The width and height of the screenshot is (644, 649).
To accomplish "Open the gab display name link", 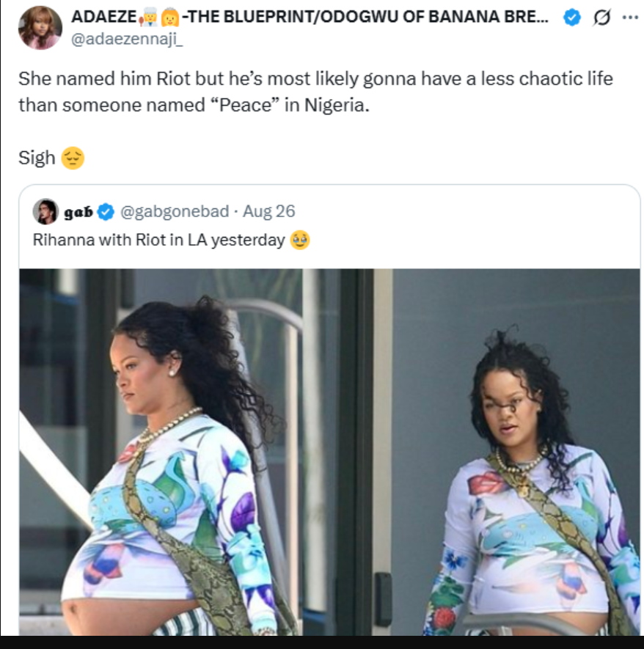I will click(78, 212).
